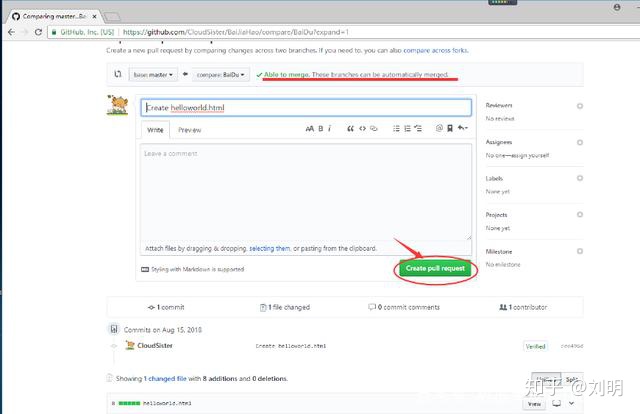Click the helloworld.html file name in diff
Image resolution: width=640 pixels, height=414 pixels.
click(167, 403)
